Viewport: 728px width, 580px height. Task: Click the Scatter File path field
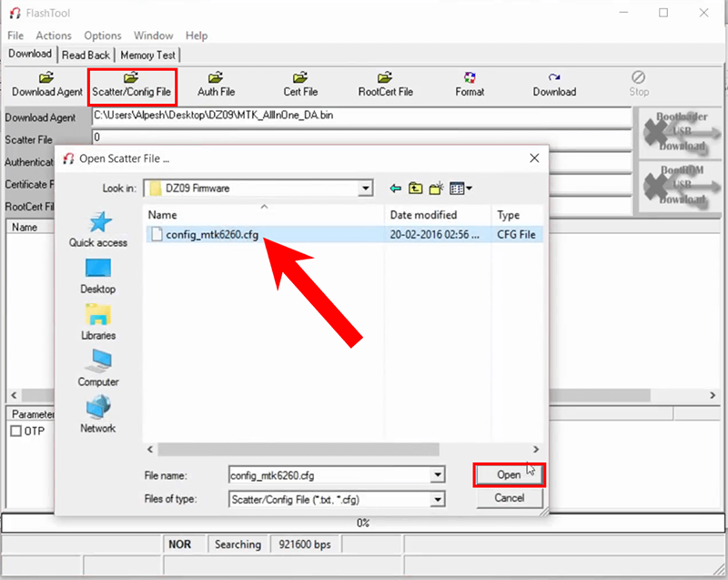pos(362,137)
